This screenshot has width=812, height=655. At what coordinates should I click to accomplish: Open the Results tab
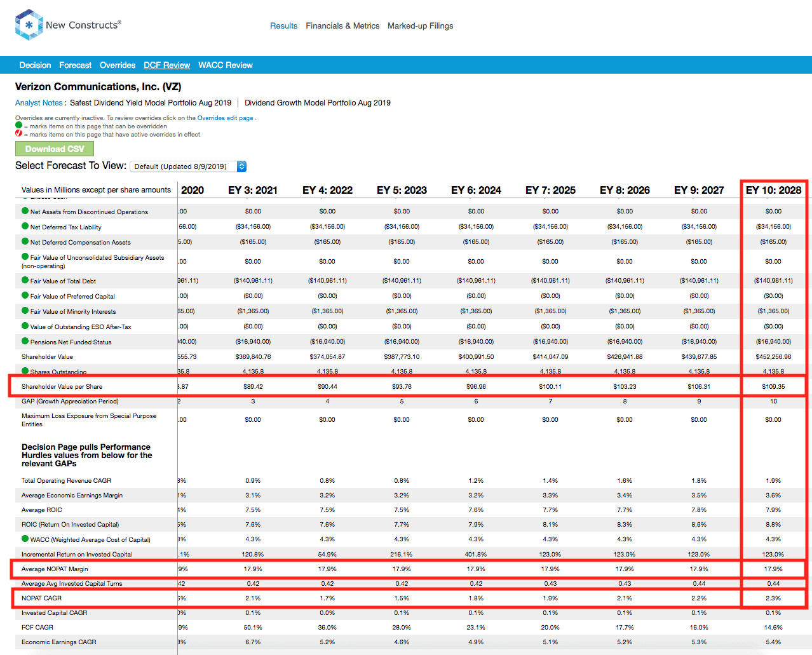(x=283, y=26)
